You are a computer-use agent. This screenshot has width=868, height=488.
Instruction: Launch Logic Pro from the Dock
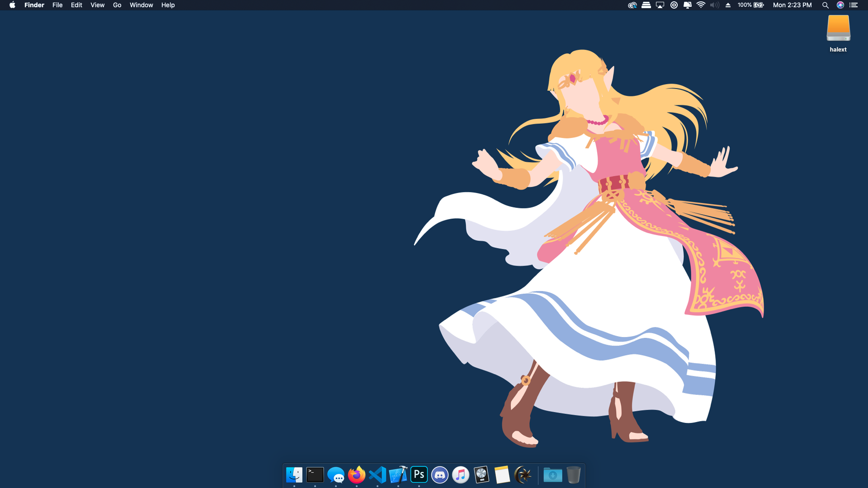pos(481,475)
